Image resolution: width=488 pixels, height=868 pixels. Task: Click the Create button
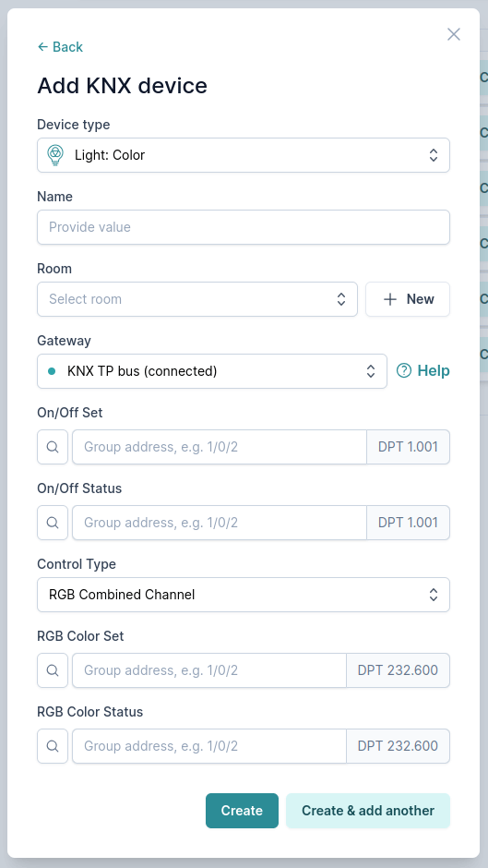[242, 811]
